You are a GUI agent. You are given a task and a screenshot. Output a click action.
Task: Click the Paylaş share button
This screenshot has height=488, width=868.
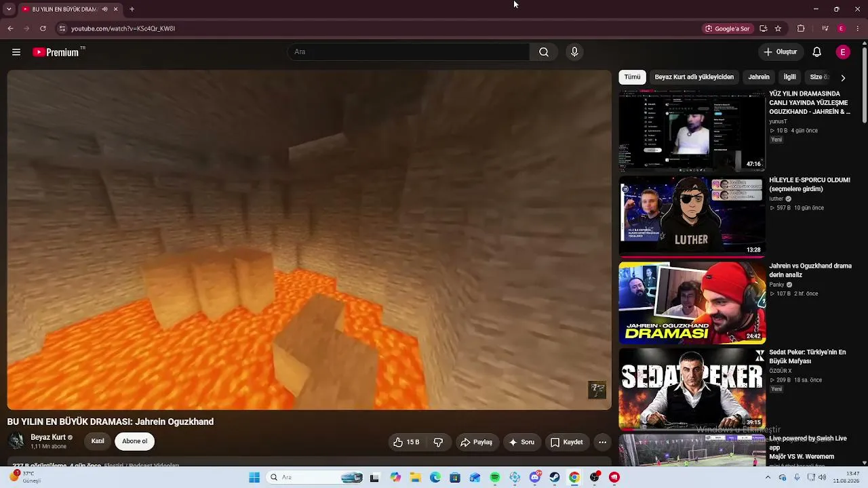[x=476, y=442]
